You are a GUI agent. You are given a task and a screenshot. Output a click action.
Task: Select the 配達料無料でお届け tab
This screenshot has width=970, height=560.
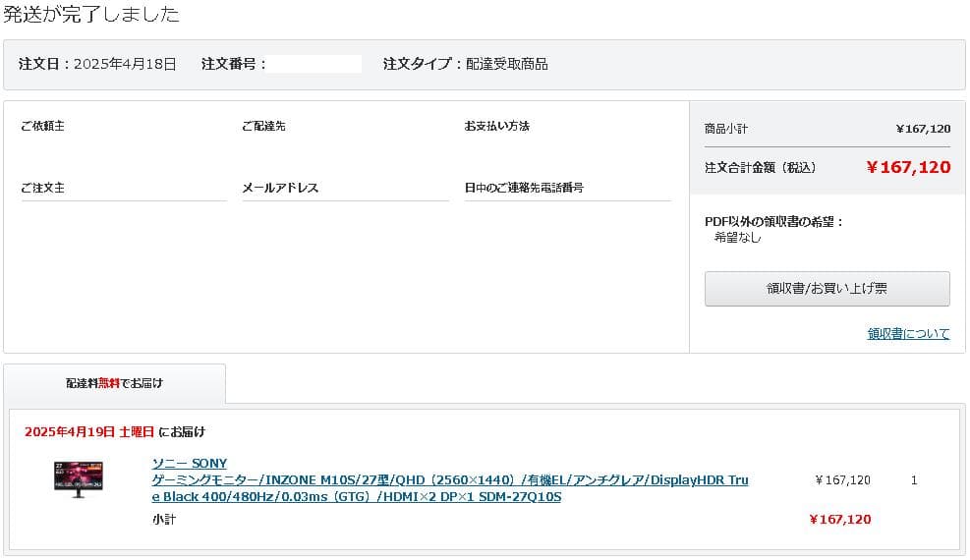pyautogui.click(x=114, y=383)
